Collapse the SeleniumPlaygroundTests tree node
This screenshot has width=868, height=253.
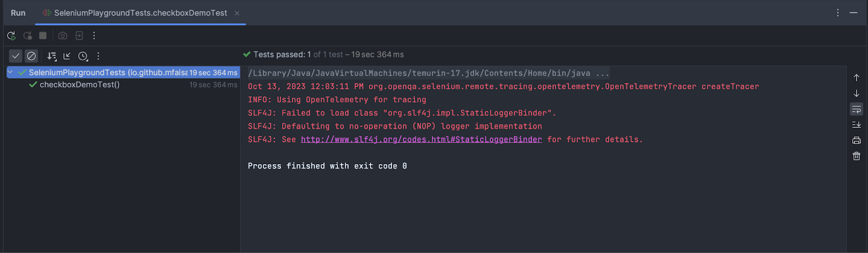tap(10, 72)
